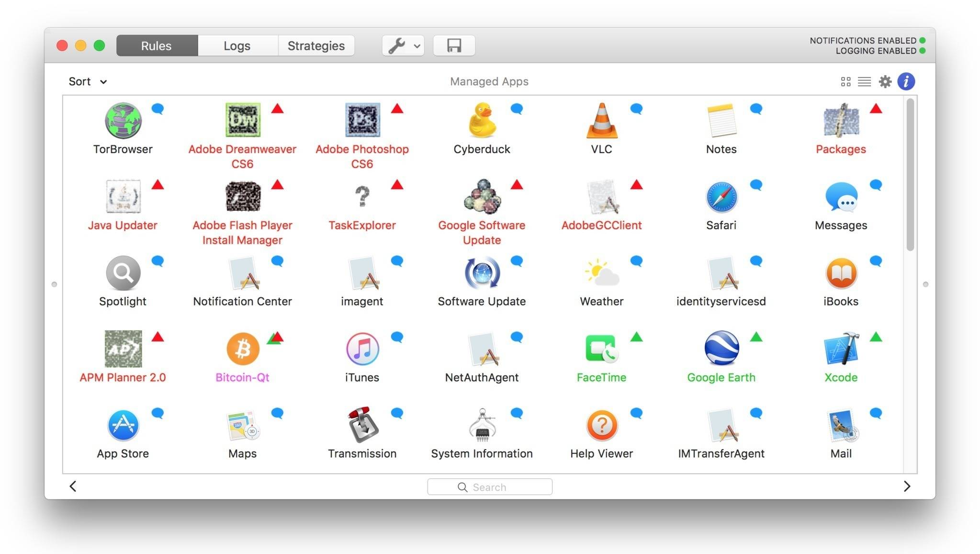The image size is (980, 554).
Task: Switch to grid view mode
Action: tap(846, 82)
